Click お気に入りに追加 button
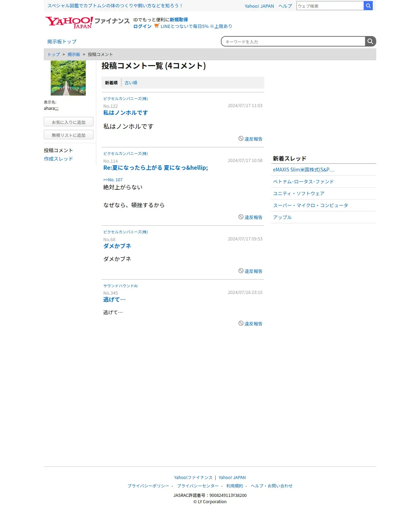420x513 pixels. [69, 122]
